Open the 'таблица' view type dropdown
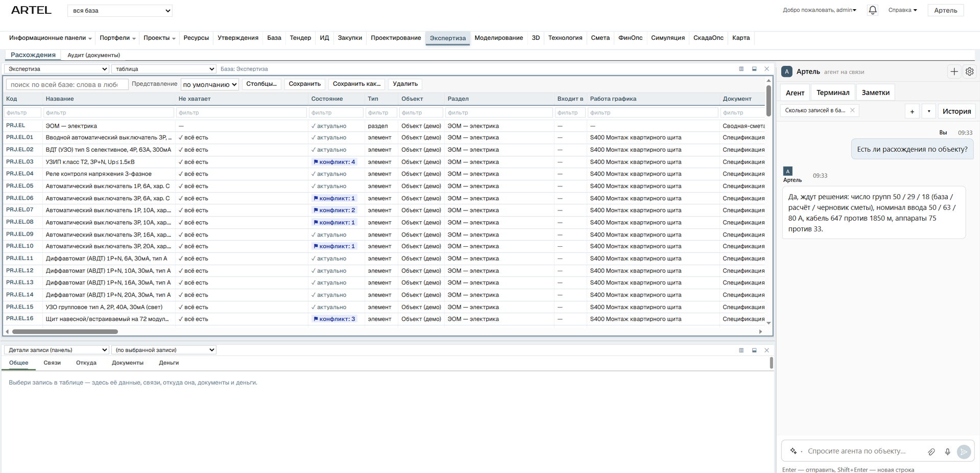The width and height of the screenshot is (980, 473). coord(164,69)
